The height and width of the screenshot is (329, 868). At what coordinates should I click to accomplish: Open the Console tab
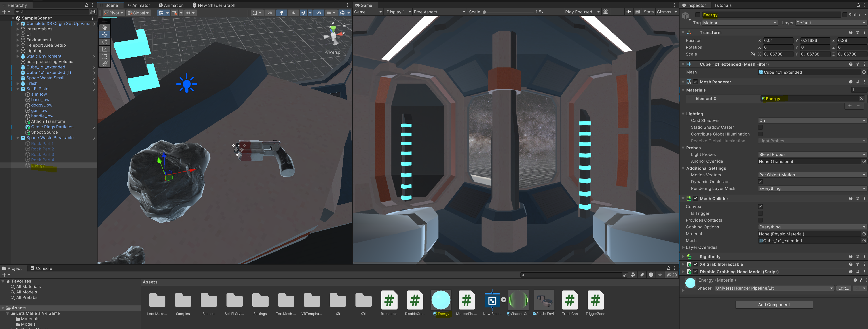click(x=41, y=268)
